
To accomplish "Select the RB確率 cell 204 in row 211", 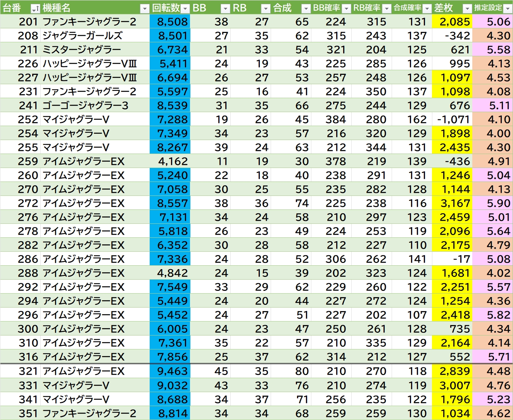I will pos(371,50).
